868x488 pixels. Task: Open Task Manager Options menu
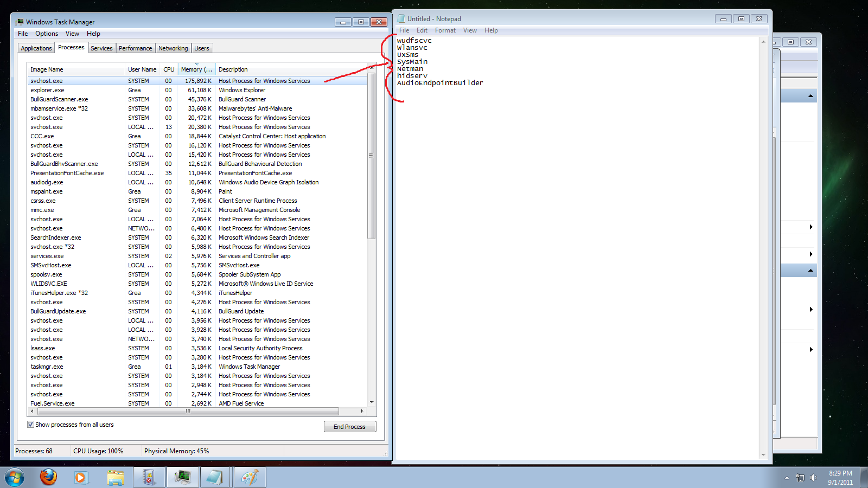[x=47, y=34]
